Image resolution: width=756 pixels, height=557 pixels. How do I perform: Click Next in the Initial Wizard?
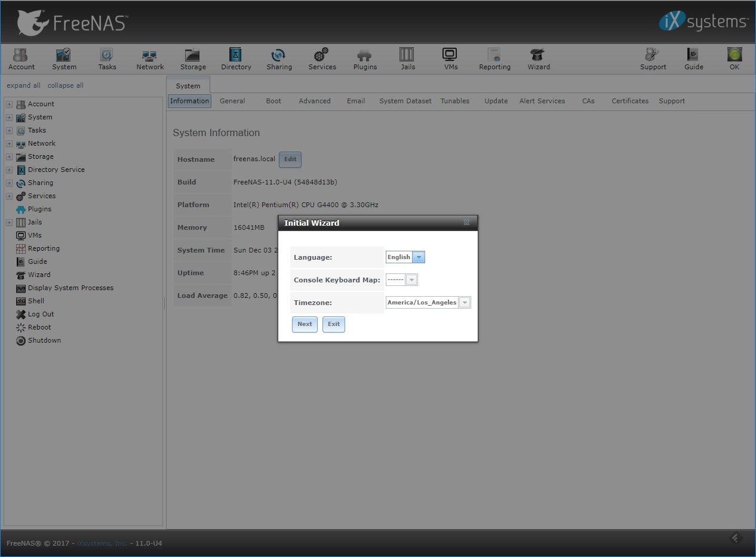click(305, 324)
